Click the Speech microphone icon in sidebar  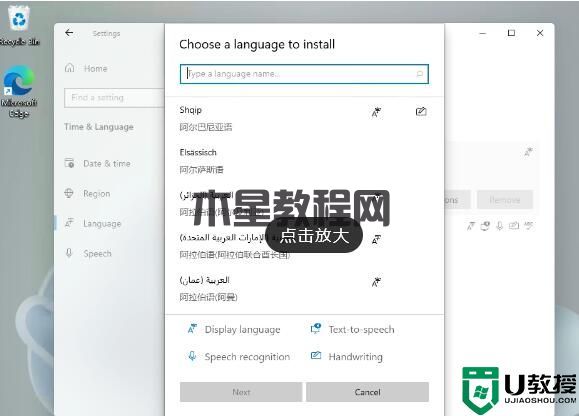coord(69,253)
